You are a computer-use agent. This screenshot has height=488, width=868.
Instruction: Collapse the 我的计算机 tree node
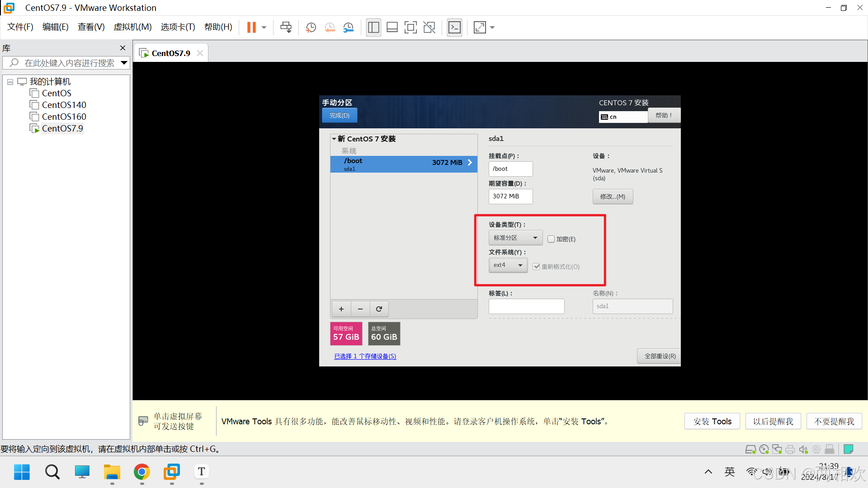pyautogui.click(x=10, y=82)
